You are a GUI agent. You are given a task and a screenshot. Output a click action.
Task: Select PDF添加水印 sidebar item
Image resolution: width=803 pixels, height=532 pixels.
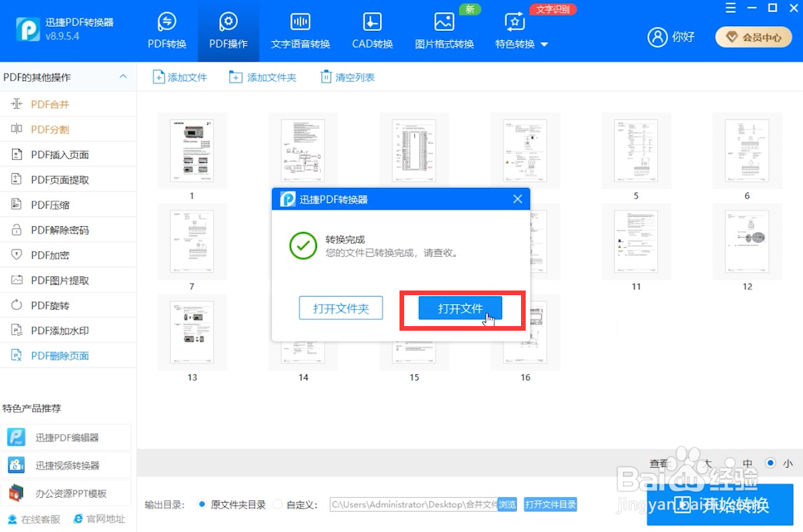click(68, 331)
